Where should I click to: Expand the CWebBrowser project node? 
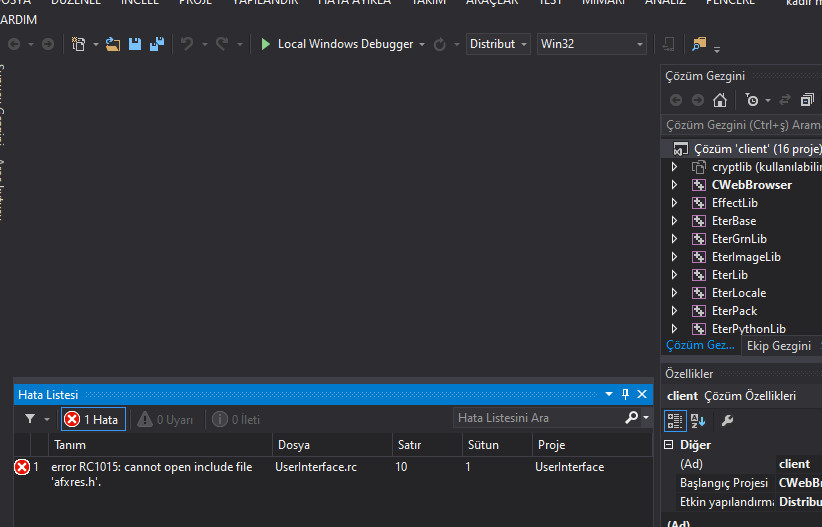point(675,185)
